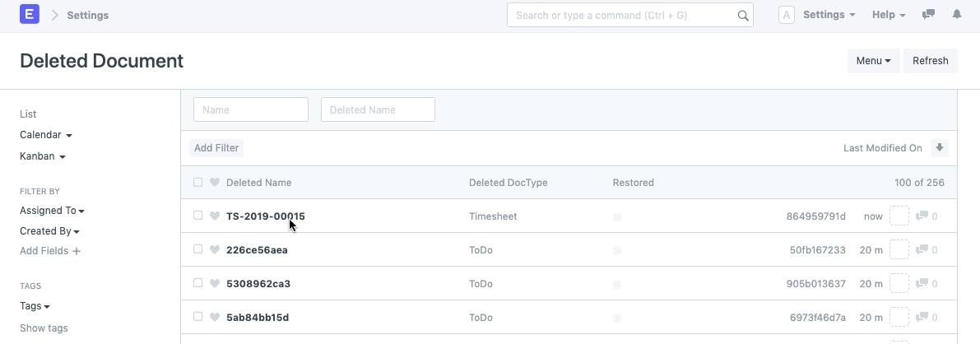Image resolution: width=980 pixels, height=344 pixels.
Task: Click the user avatar 'A' icon
Action: [x=786, y=15]
